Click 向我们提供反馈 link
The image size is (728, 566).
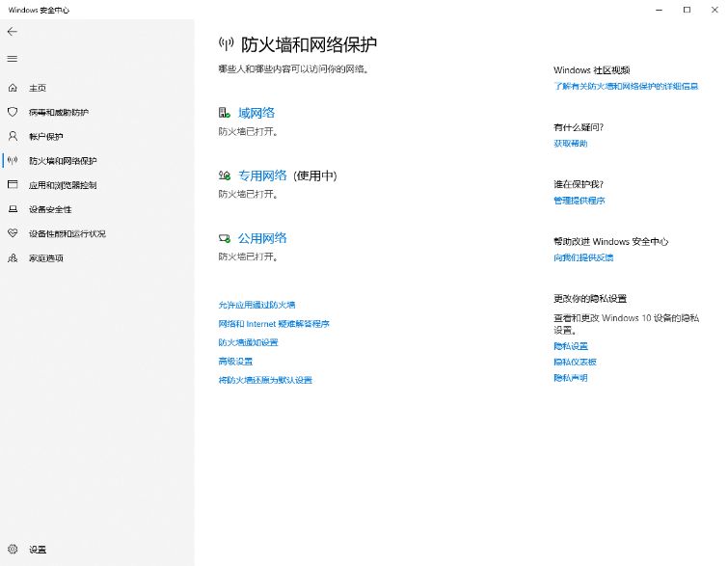583,257
